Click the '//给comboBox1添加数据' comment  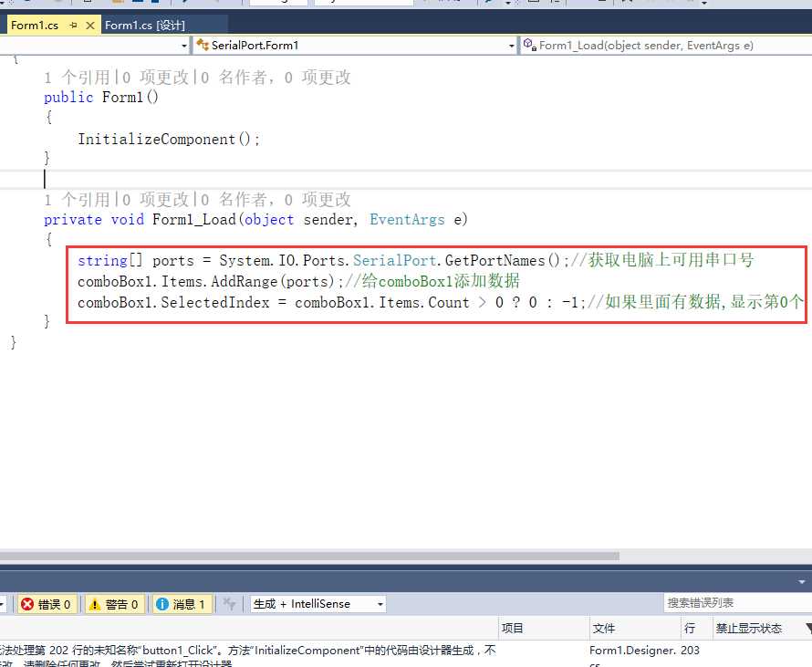click(x=432, y=281)
